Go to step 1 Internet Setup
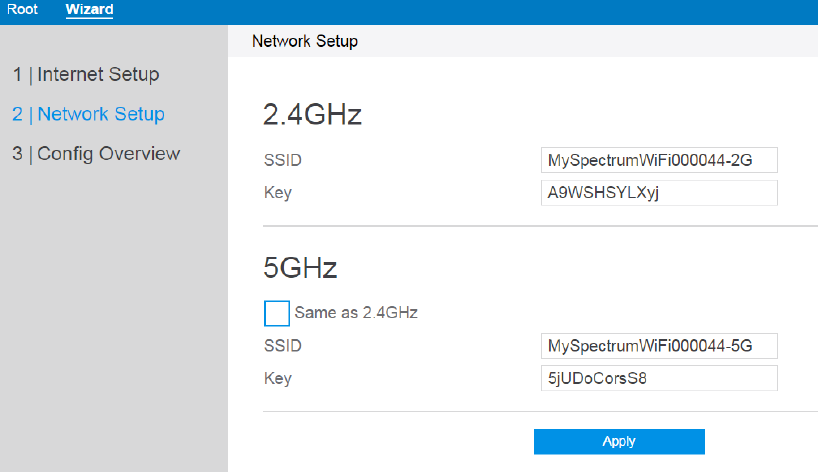 point(85,74)
